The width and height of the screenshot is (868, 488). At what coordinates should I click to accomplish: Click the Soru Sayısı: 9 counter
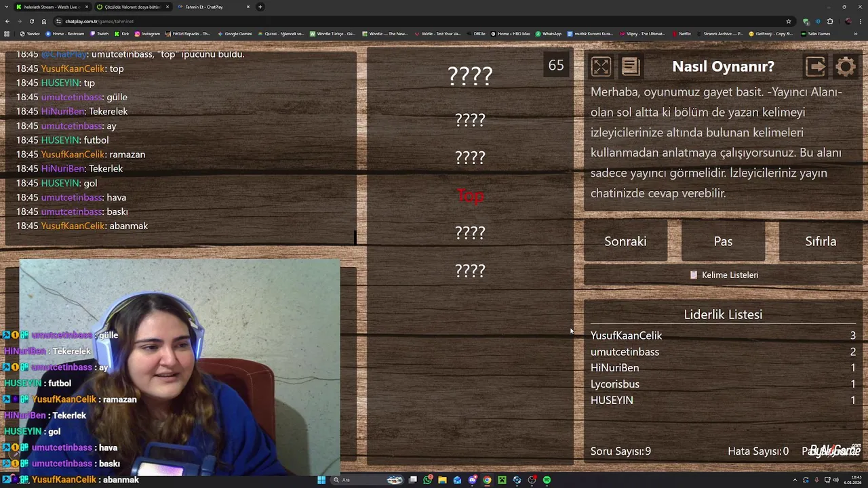(x=620, y=451)
